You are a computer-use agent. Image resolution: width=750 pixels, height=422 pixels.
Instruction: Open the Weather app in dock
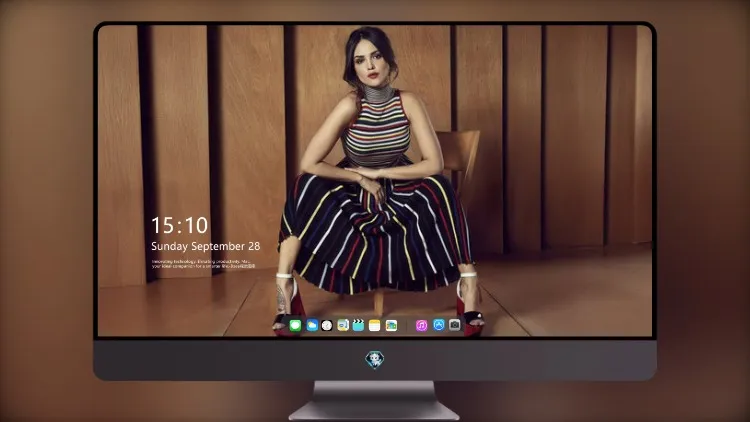[x=312, y=325]
